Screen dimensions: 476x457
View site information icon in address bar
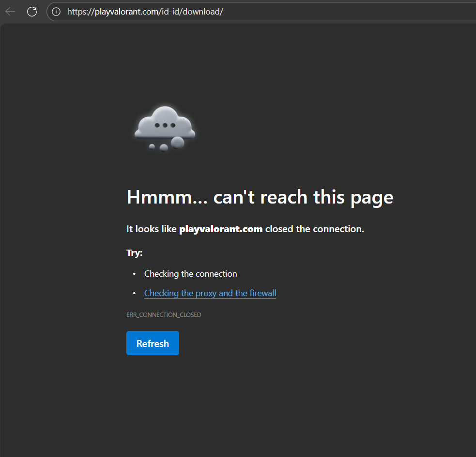(56, 12)
